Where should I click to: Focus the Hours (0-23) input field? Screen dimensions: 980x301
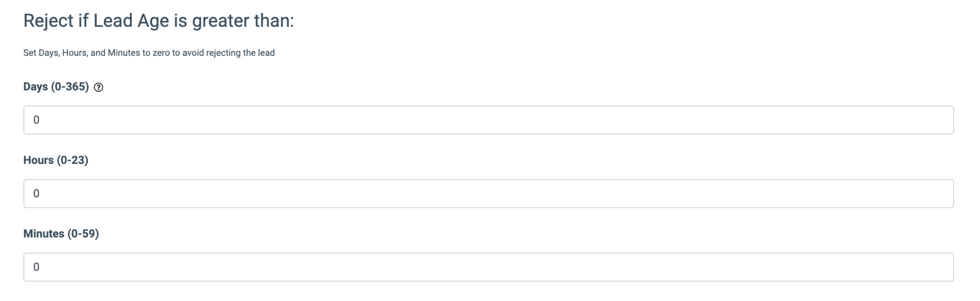click(488, 193)
